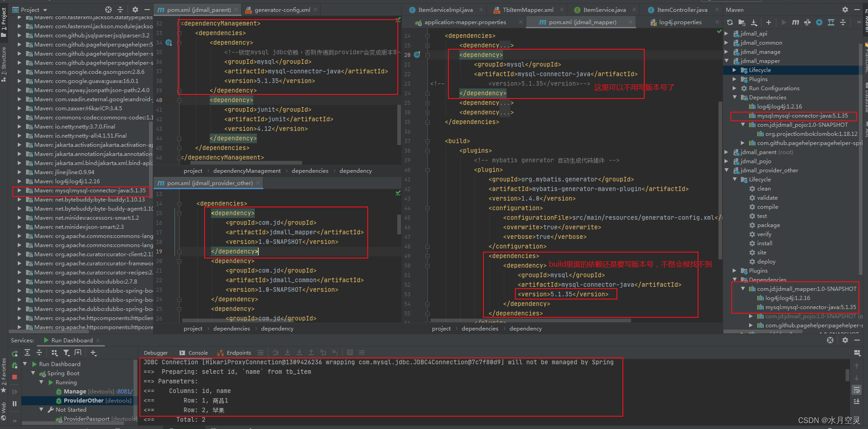Switch to the Console tab
This screenshot has width=868, height=429.
(x=199, y=352)
